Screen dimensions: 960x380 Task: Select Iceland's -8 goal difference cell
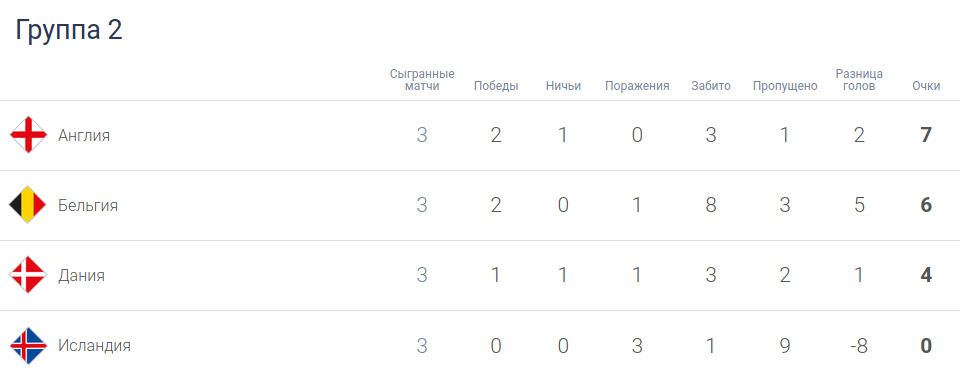coord(859,346)
